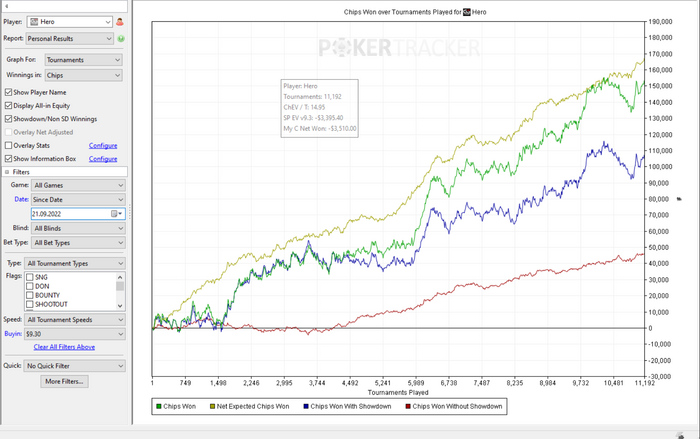Click yellow Net Expected Chips Won swatch

click(x=212, y=406)
